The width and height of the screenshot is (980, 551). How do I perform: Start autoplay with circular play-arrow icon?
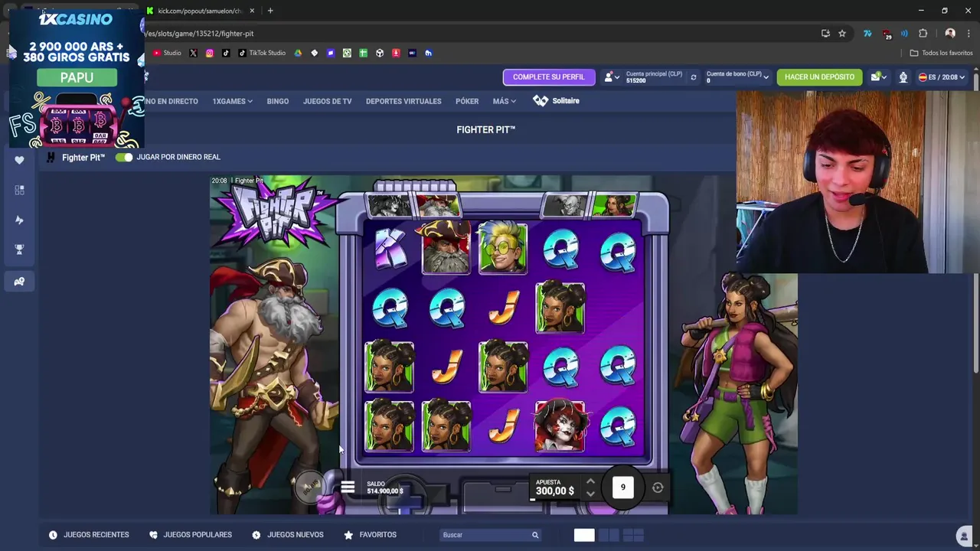tap(658, 487)
